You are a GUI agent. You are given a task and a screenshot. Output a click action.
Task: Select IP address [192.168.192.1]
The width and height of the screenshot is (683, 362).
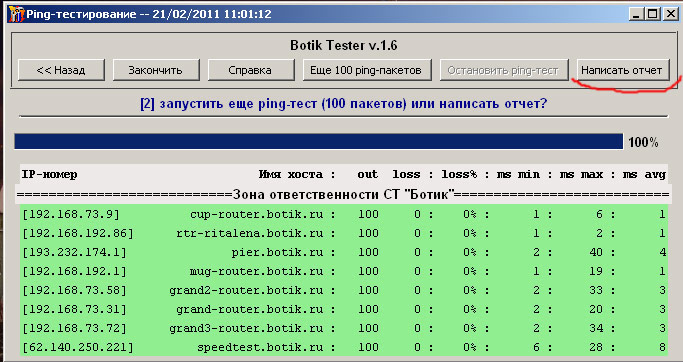74,271
